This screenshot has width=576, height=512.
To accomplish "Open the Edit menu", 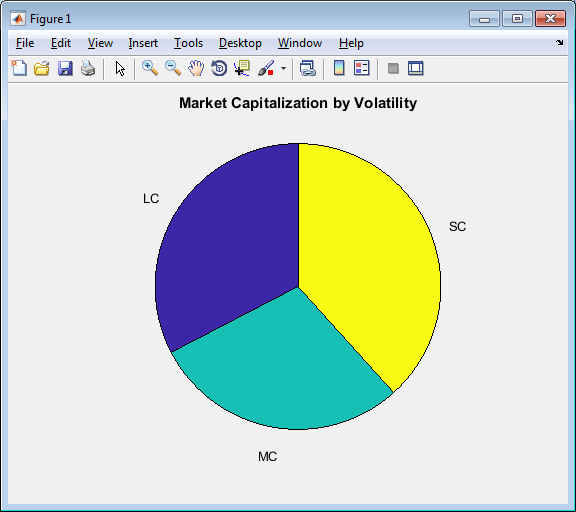I will point(61,43).
